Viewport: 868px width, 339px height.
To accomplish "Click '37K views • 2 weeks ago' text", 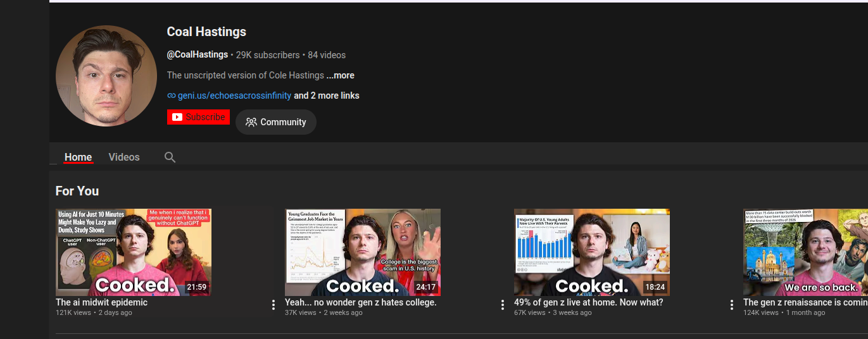I will [325, 312].
